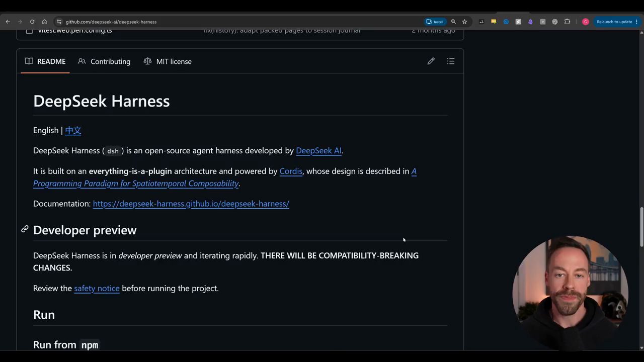The height and width of the screenshot is (362, 644).
Task: Open the gray V extension icon
Action: pyautogui.click(x=542, y=22)
